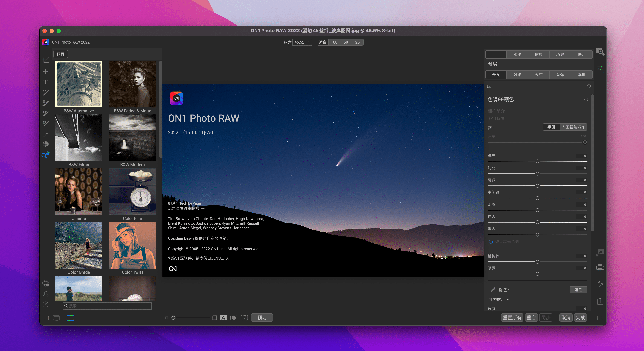This screenshot has height=351, width=644.
Task: Click the 曝光 slider handle
Action: point(538,161)
